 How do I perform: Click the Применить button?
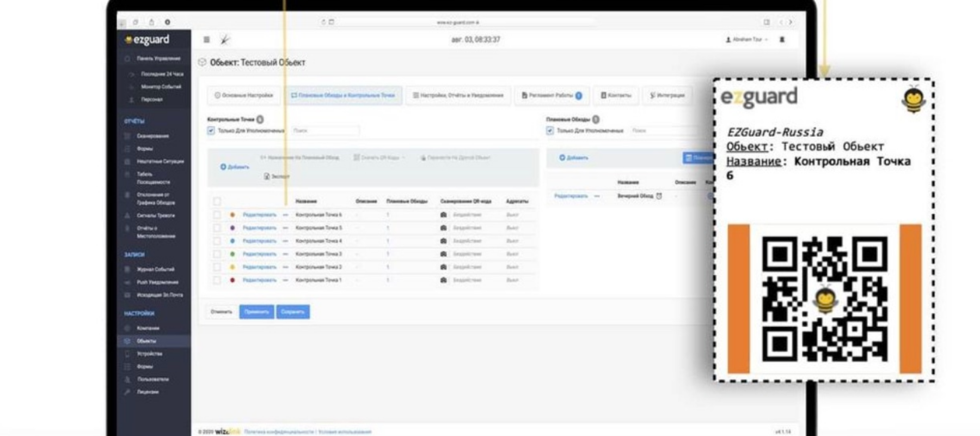pos(256,312)
